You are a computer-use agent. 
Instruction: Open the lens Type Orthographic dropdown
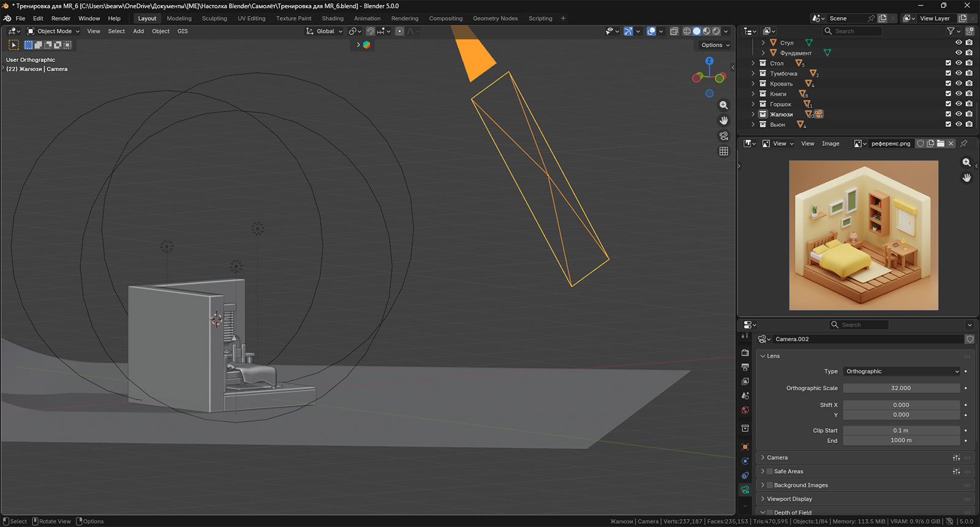901,371
